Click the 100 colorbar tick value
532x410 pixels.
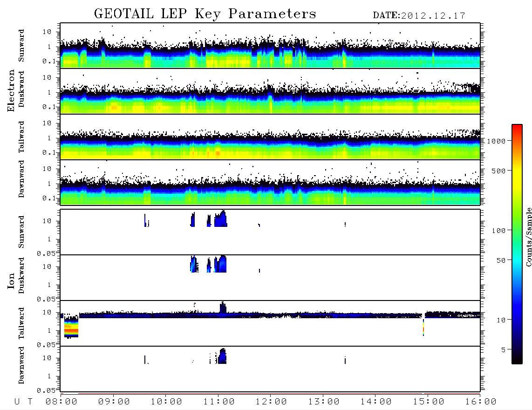(498, 231)
